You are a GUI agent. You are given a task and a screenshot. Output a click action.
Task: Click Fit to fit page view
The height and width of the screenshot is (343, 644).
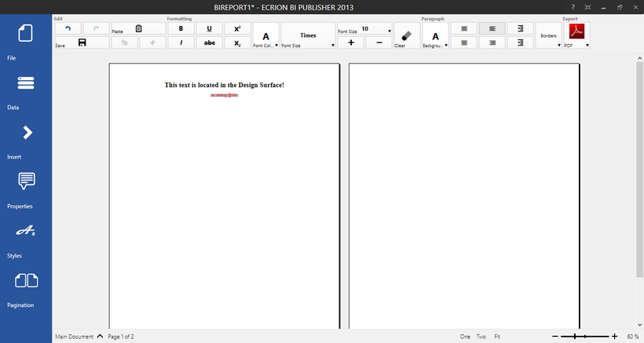pyautogui.click(x=497, y=336)
